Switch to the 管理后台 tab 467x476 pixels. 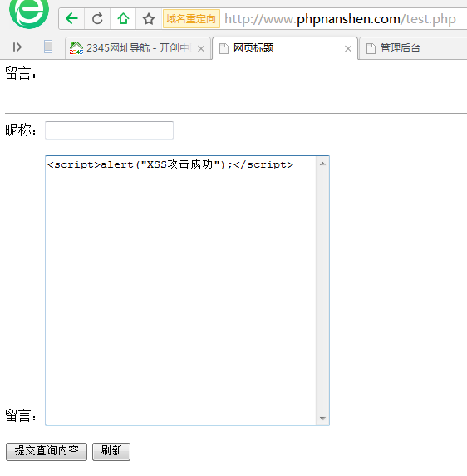point(413,48)
